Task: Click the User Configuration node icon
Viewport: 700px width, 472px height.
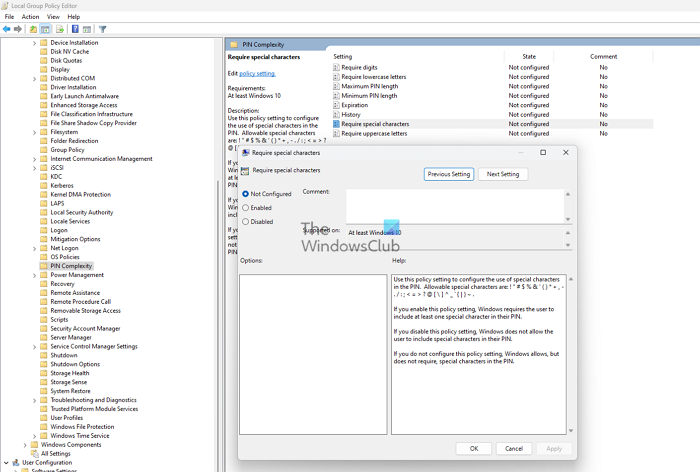Action: coord(16,462)
